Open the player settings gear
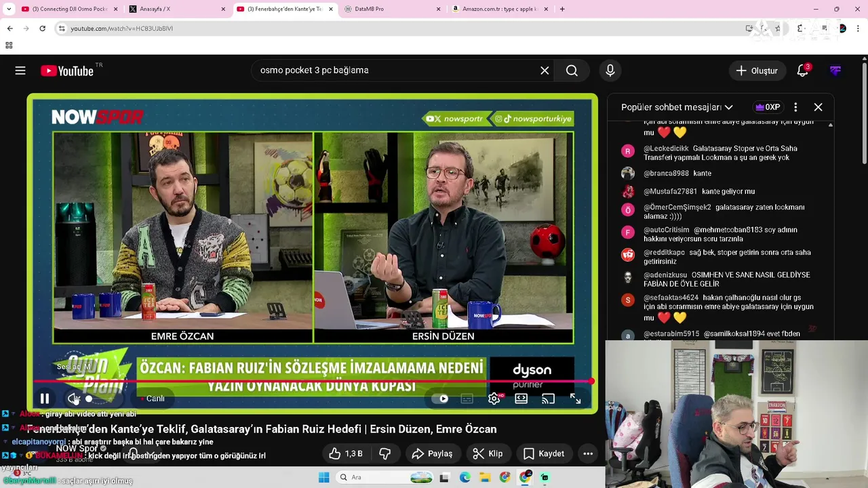 pos(494,399)
